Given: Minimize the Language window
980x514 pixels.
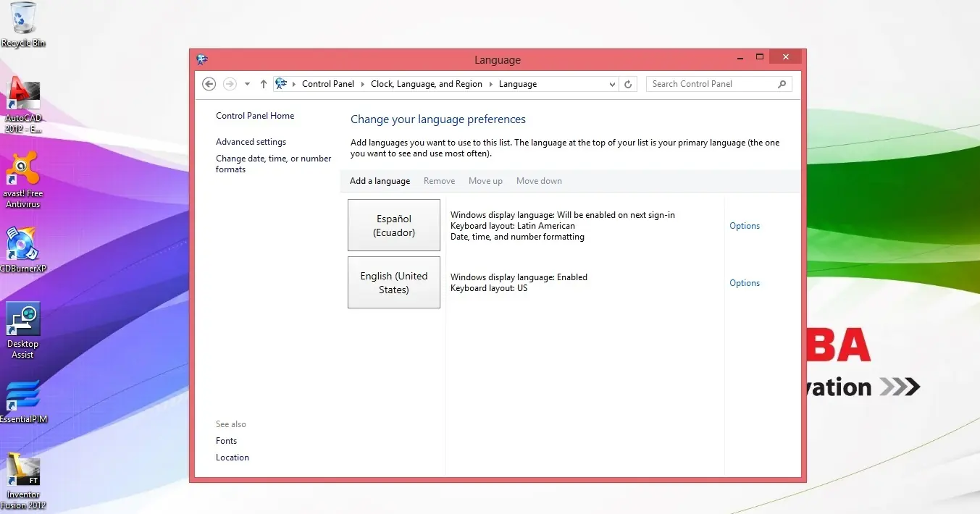Looking at the screenshot, I should pyautogui.click(x=740, y=57).
